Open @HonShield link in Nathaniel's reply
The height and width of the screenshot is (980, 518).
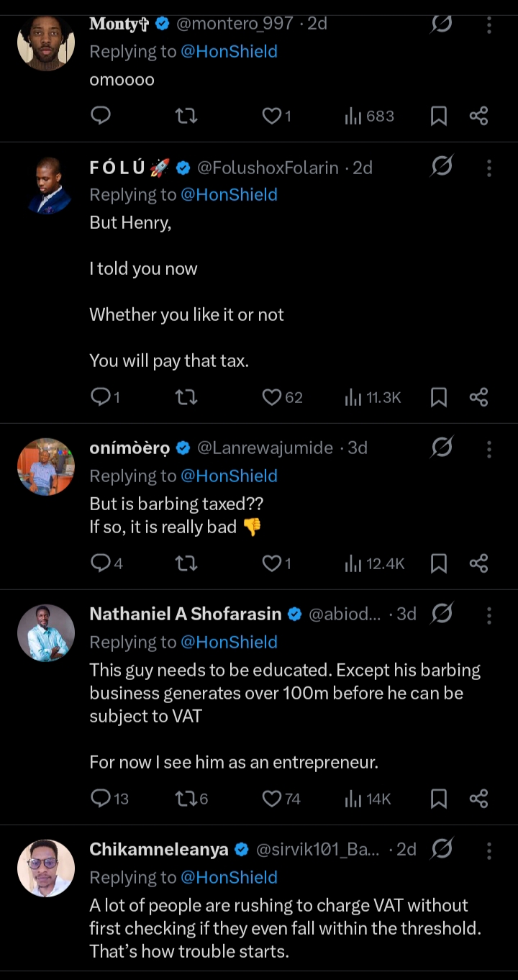tap(229, 643)
